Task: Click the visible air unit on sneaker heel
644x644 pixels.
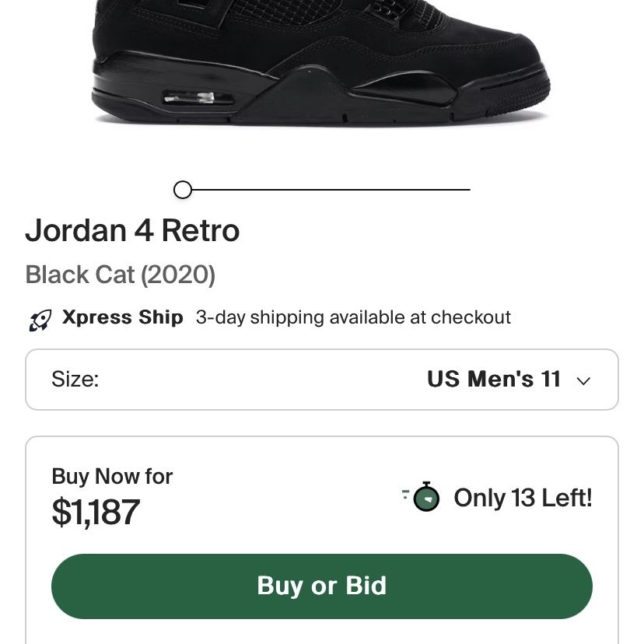Action: pyautogui.click(x=198, y=98)
